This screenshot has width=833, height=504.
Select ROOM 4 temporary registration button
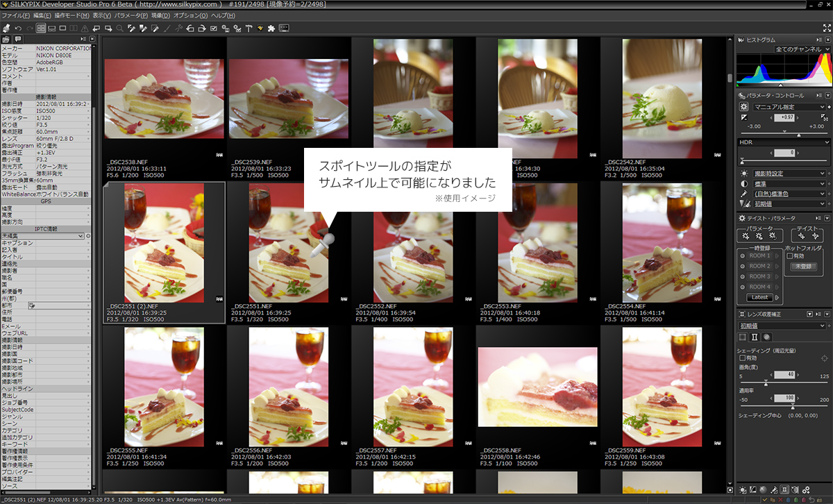pos(759,287)
